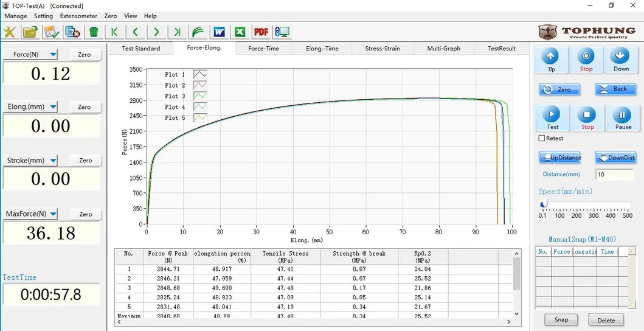Adjust the Speed (mm/min) slider handle
The image size is (644, 331).
(x=544, y=204)
